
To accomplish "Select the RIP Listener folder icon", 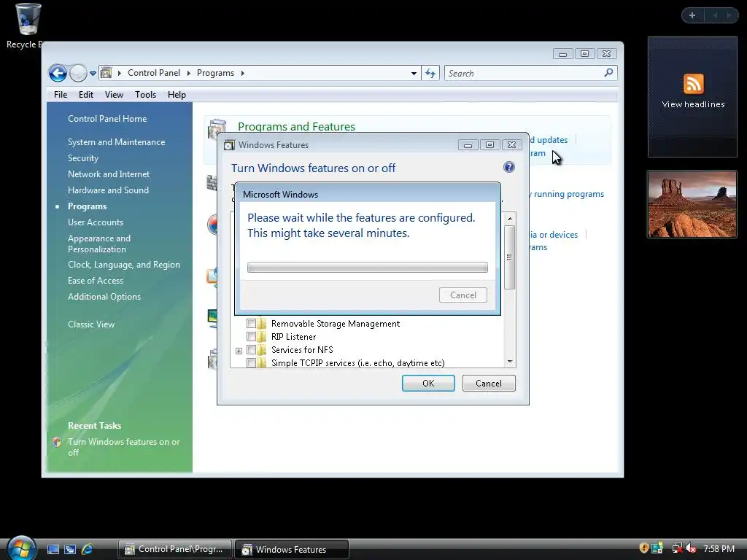I will point(262,337).
